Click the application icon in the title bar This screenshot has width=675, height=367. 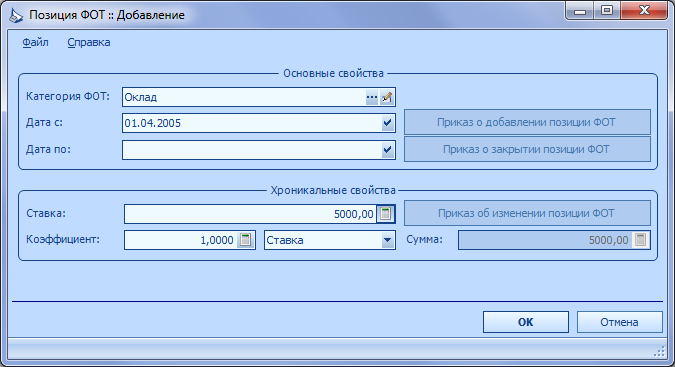tap(16, 15)
